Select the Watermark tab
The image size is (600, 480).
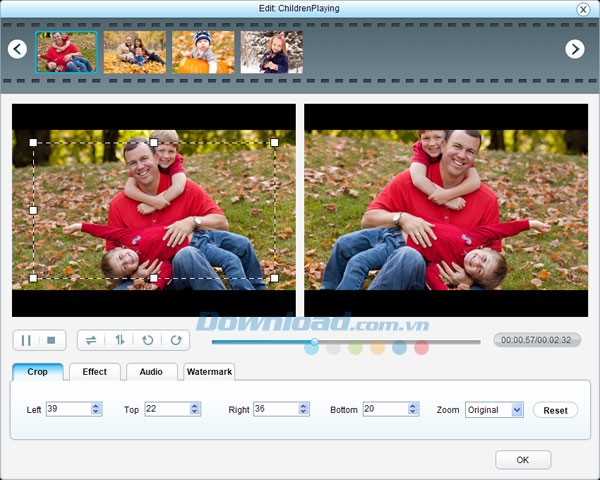(x=208, y=372)
